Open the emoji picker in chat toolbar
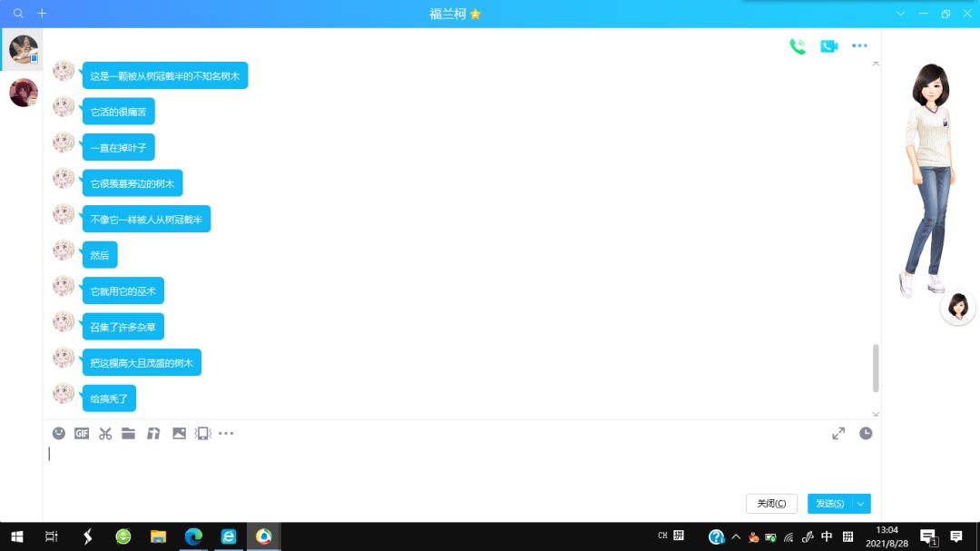Image resolution: width=980 pixels, height=551 pixels. pyautogui.click(x=59, y=433)
